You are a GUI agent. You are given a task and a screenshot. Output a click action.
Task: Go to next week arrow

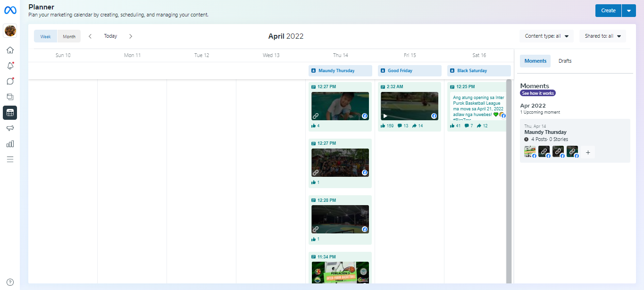pyautogui.click(x=131, y=36)
